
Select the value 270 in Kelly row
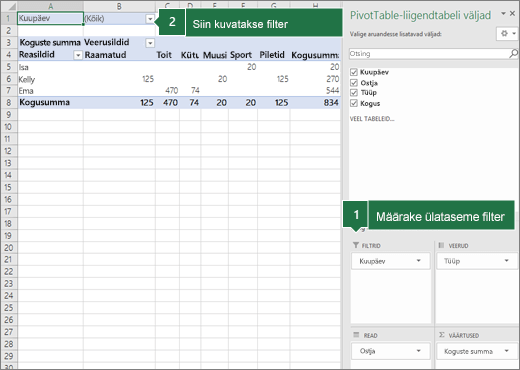click(x=315, y=79)
